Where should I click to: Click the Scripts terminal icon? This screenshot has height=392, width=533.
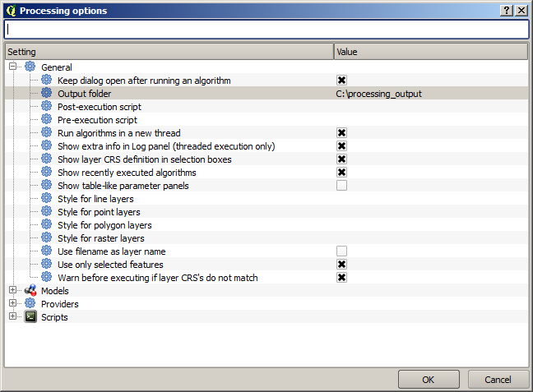click(30, 317)
